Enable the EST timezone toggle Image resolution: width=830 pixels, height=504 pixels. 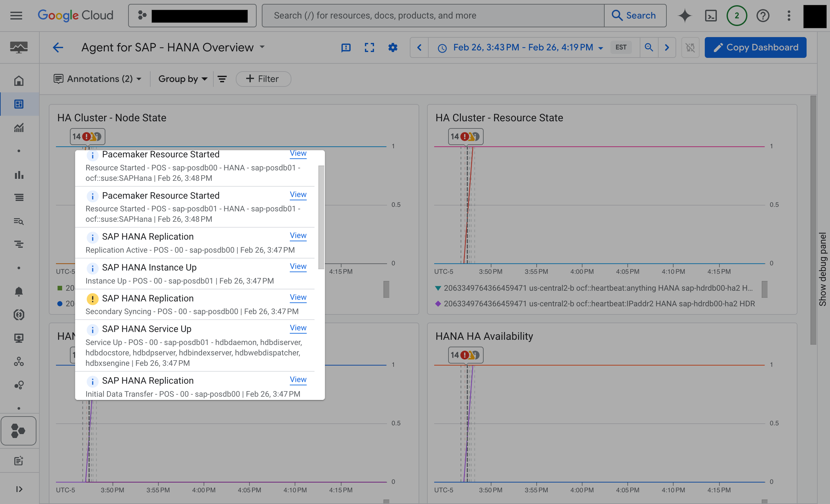point(621,47)
